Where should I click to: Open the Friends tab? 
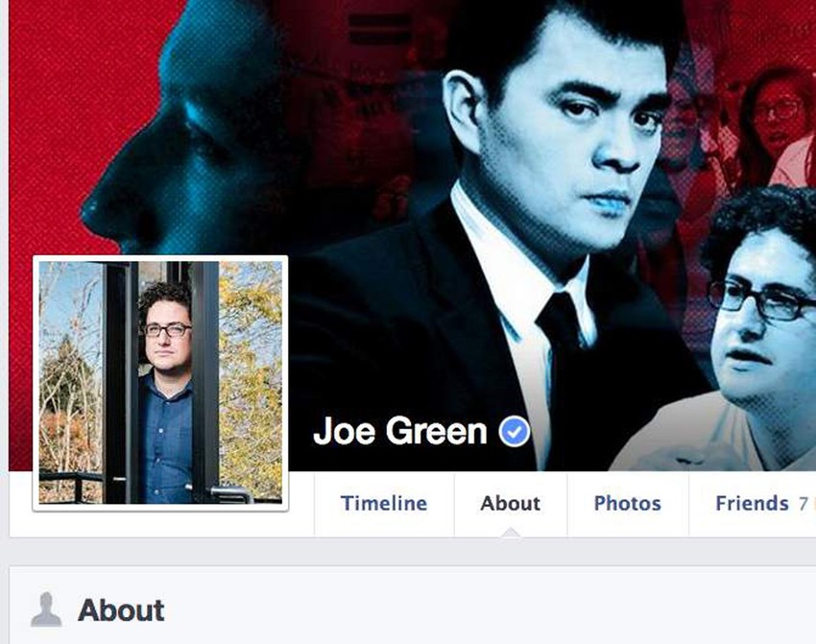(753, 504)
